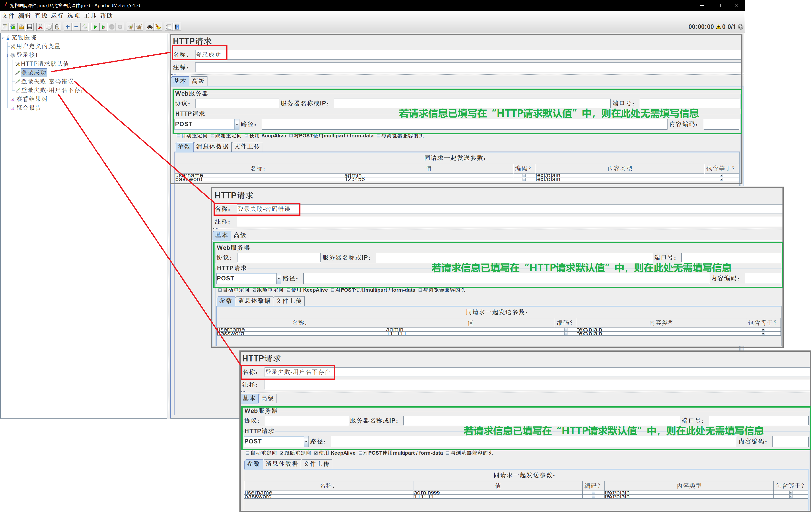This screenshot has height=513, width=812.
Task: Click the Start test run button
Action: 95,27
